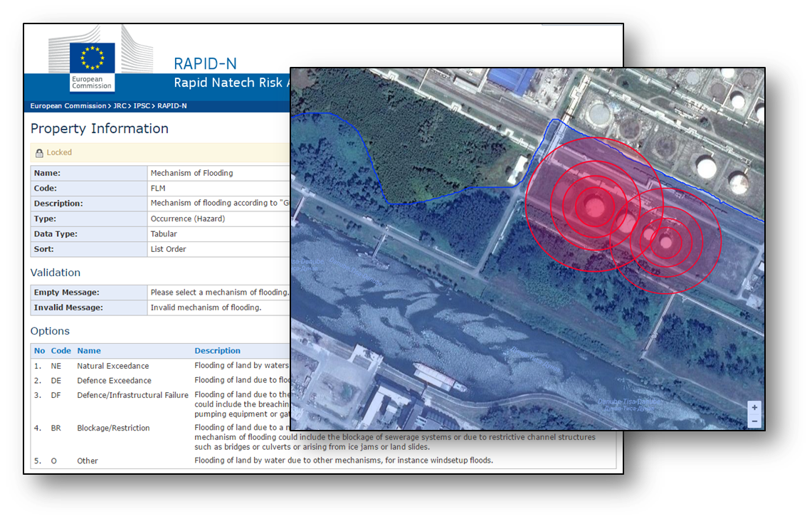The height and width of the screenshot is (521, 812).
Task: Click the Mechanism of Flooding name value
Action: [191, 173]
